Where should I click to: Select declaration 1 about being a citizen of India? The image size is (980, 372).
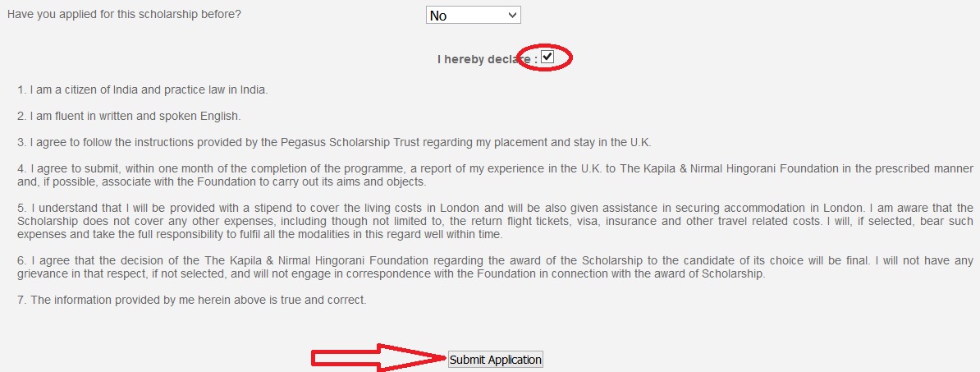click(x=143, y=90)
